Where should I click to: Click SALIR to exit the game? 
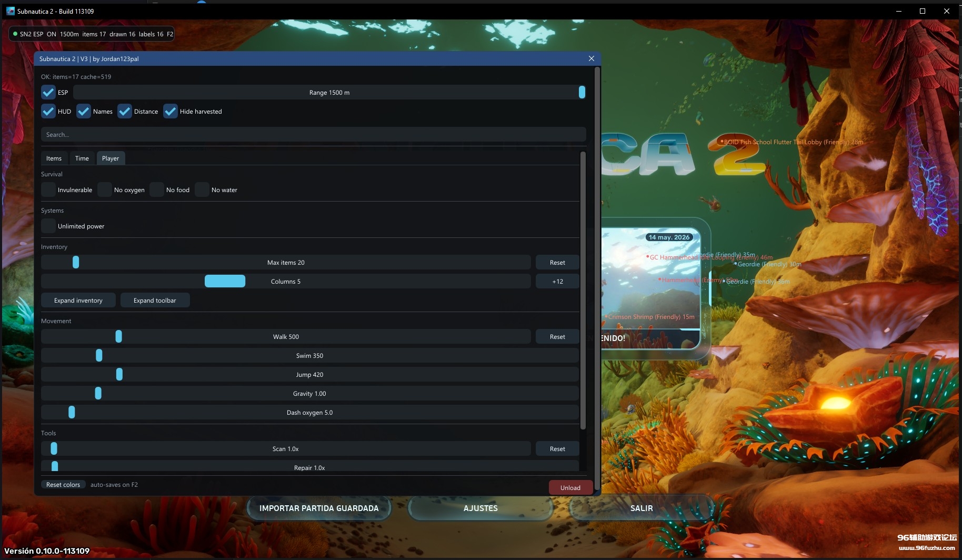642,508
